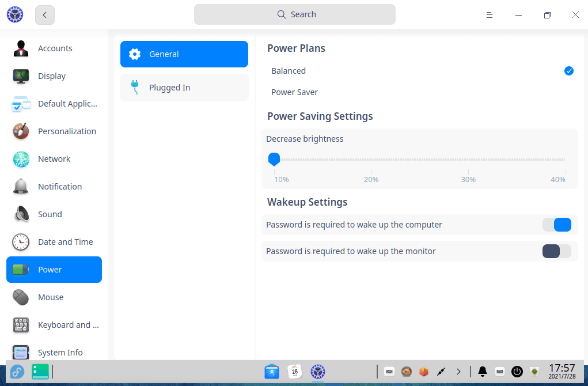Image resolution: width=588 pixels, height=386 pixels.
Task: Click the green multitasking view taskbar icon
Action: pyautogui.click(x=40, y=372)
